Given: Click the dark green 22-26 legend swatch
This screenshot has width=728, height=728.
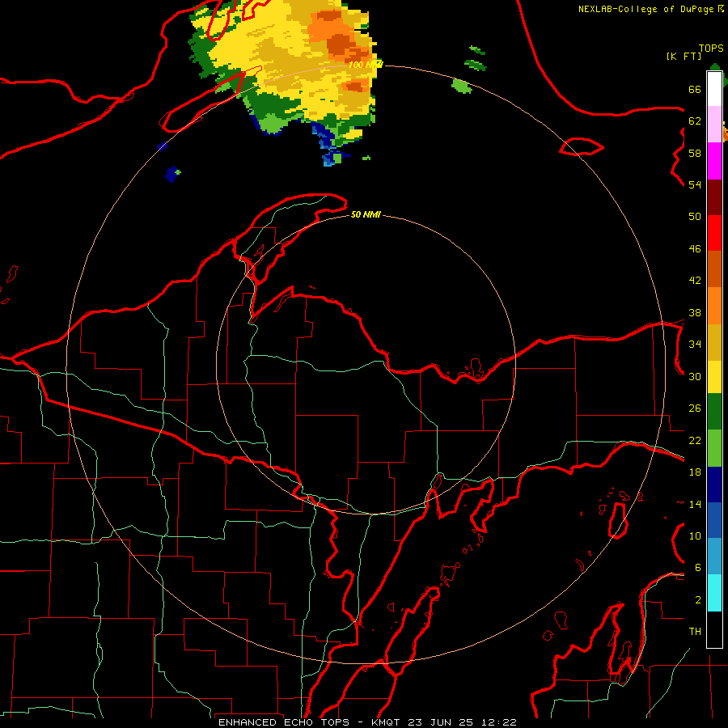Looking at the screenshot, I should tap(714, 412).
